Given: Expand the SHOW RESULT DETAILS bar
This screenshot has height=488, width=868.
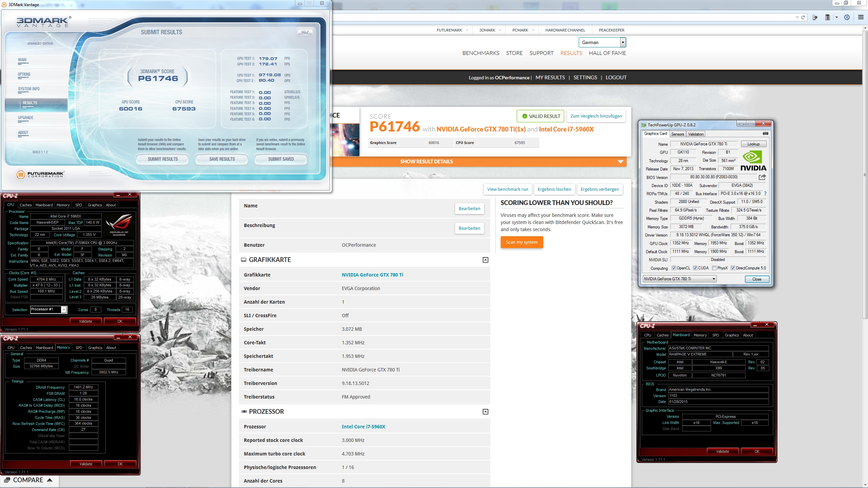Looking at the screenshot, I should point(479,162).
